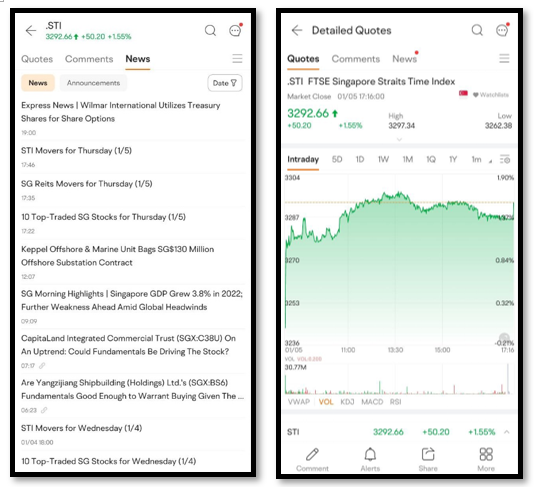Image resolution: width=537 pixels, height=487 pixels.
Task: Open STI Movers for Wednesday (1/4)
Action: [x=133, y=435]
